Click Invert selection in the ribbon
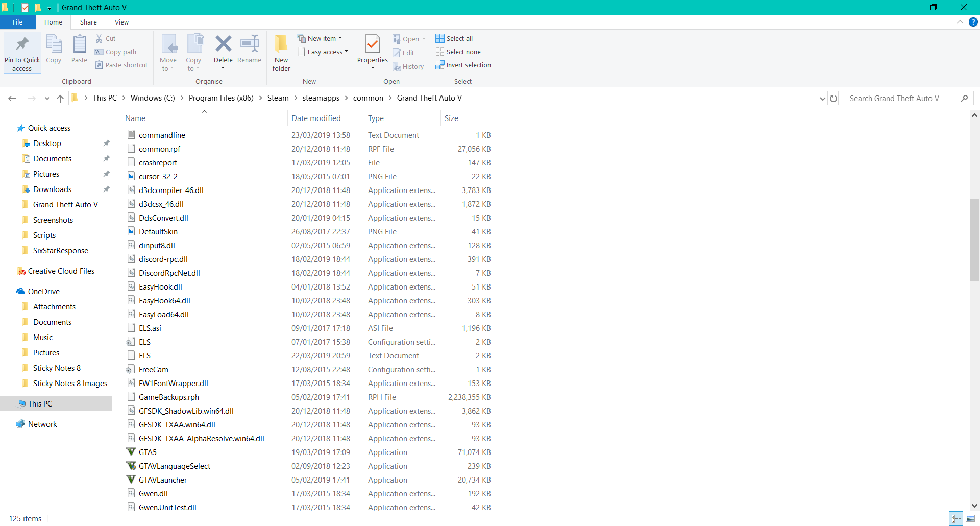The width and height of the screenshot is (980, 526). (x=463, y=65)
